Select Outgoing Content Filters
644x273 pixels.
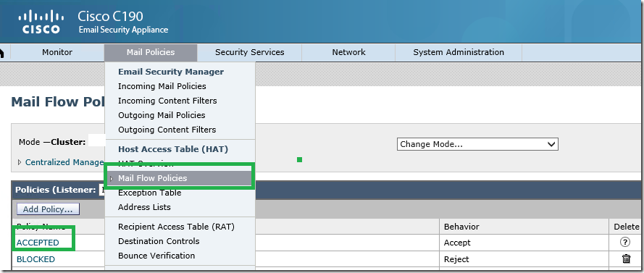pos(167,130)
